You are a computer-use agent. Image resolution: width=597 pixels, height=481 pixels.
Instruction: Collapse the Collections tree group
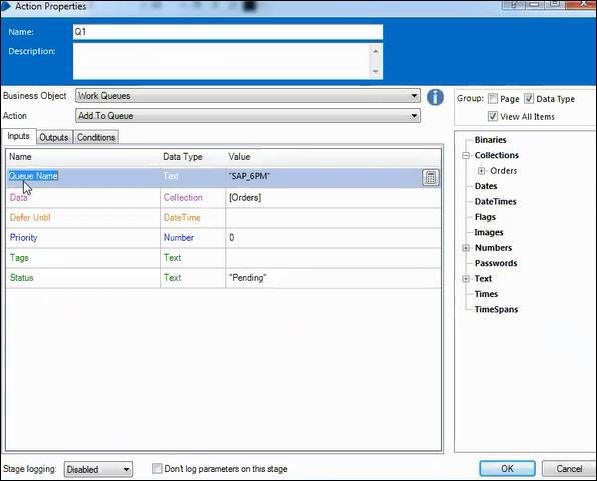[466, 155]
